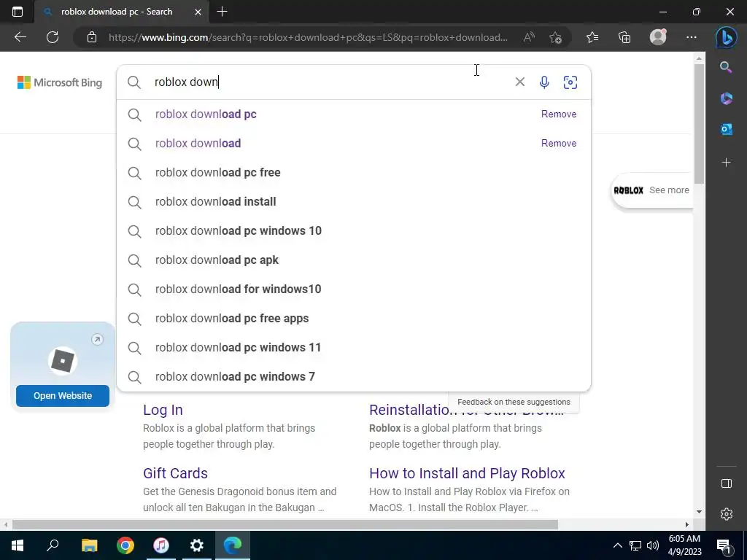Screen dimensions: 747x560
Task: Open Settings gear in taskbar
Action: (x=197, y=545)
